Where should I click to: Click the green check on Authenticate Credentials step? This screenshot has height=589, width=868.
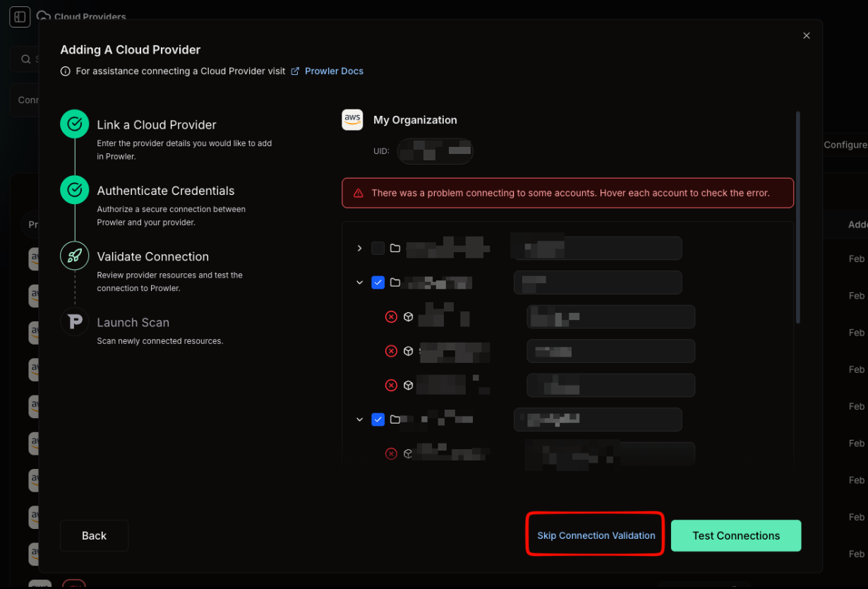tap(74, 189)
